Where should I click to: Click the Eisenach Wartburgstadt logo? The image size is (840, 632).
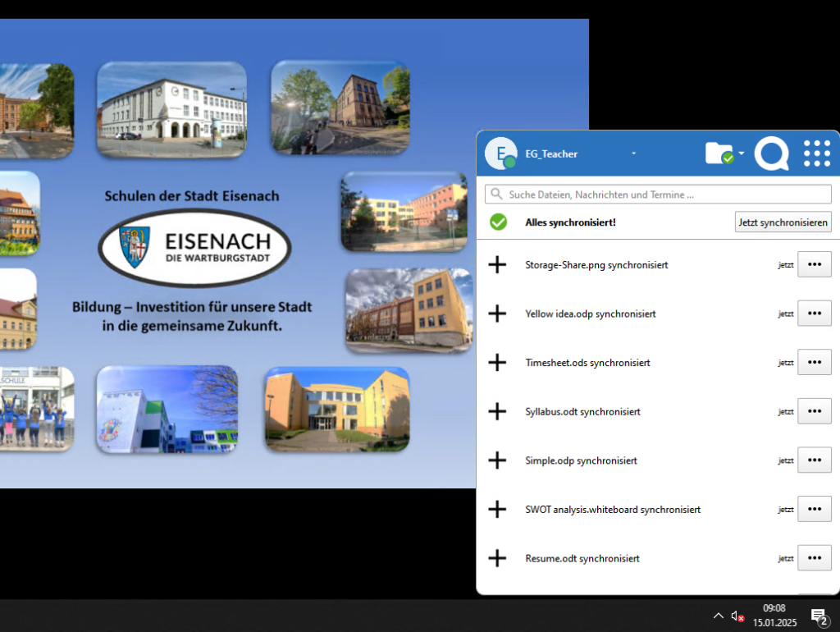(194, 248)
